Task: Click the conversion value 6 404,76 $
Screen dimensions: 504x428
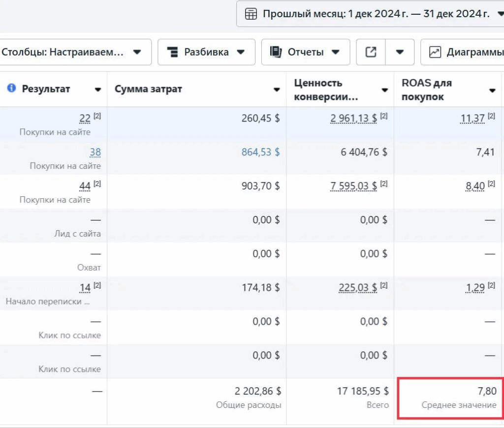Action: click(x=364, y=152)
